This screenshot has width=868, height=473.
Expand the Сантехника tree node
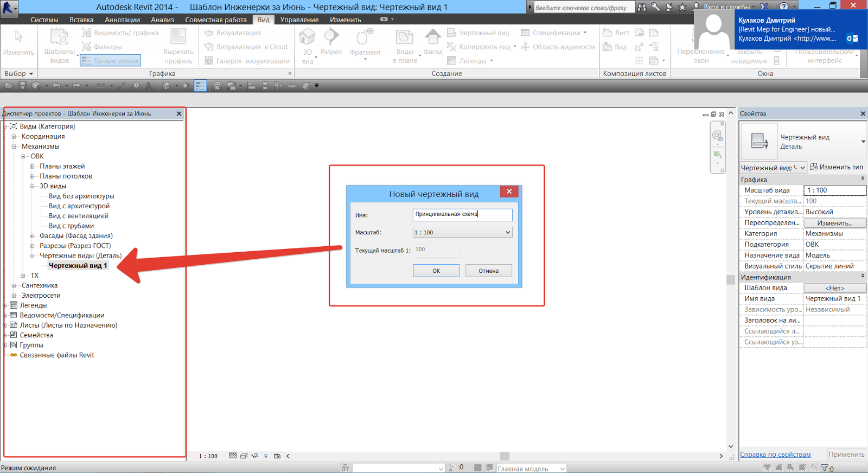coord(14,286)
